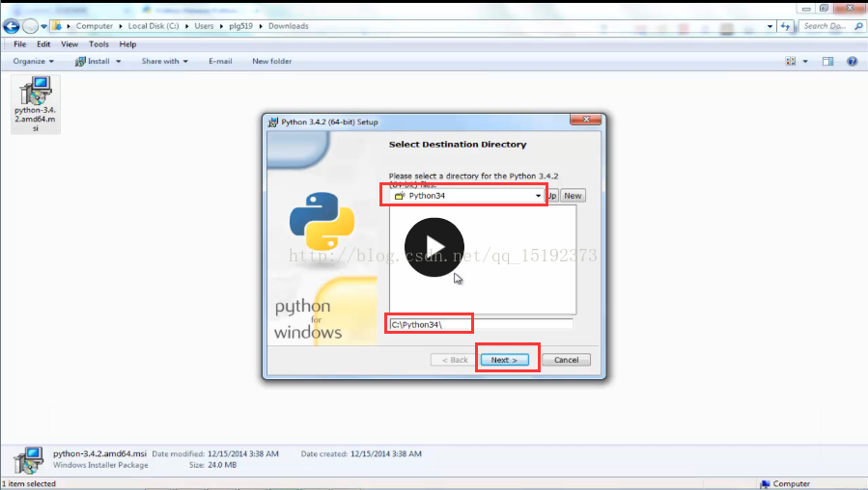Viewport: 868px width, 490px height.
Task: Click the Explorer help question mark icon
Action: (852, 62)
